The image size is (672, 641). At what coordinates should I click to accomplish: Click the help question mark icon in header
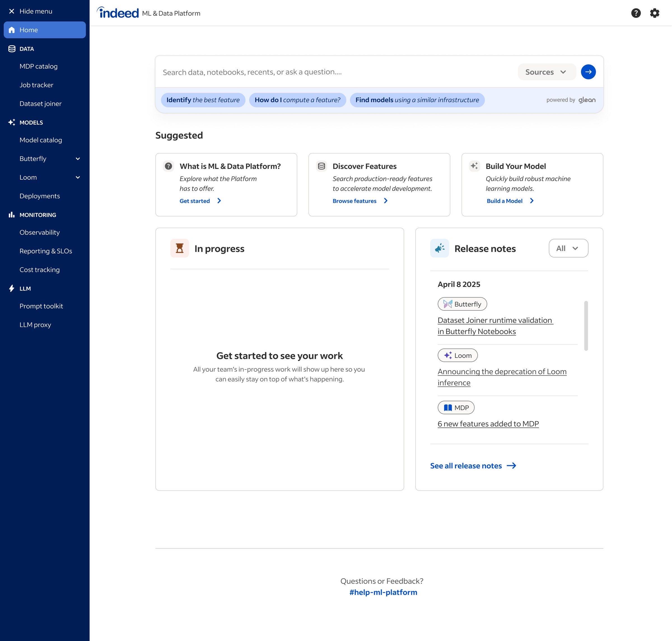pyautogui.click(x=636, y=13)
